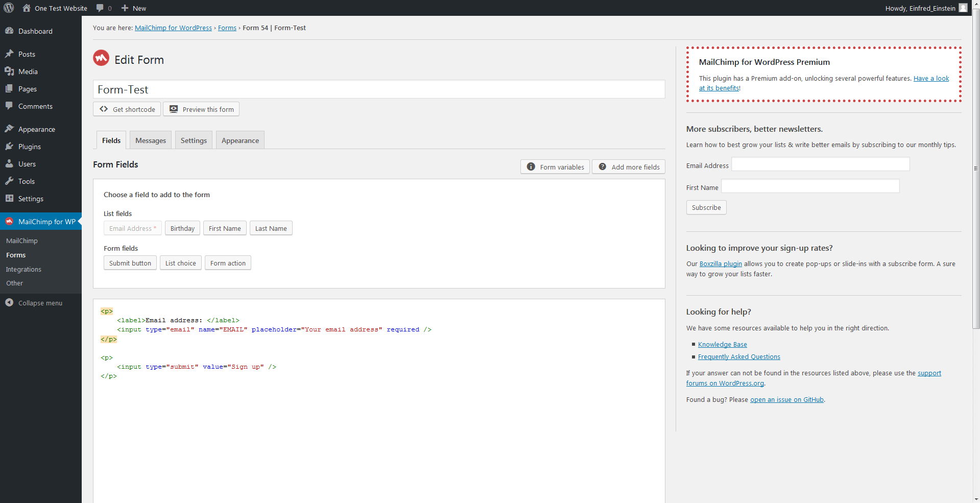This screenshot has height=503, width=980.
Task: Click the Collapse menu arrow icon
Action: coord(9,303)
